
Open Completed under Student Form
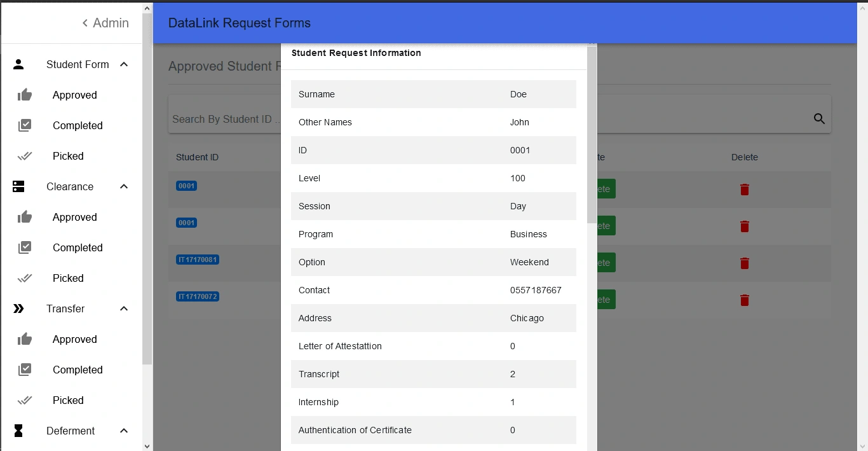pyautogui.click(x=78, y=125)
